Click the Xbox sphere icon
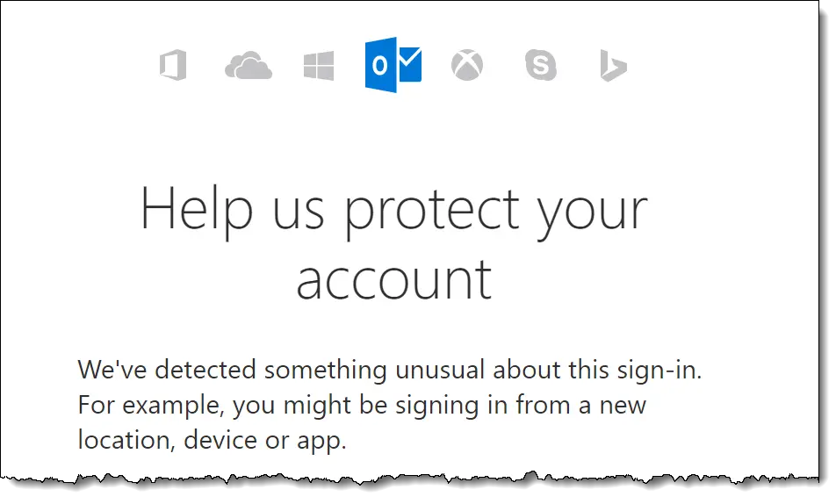836x504 pixels. point(467,65)
